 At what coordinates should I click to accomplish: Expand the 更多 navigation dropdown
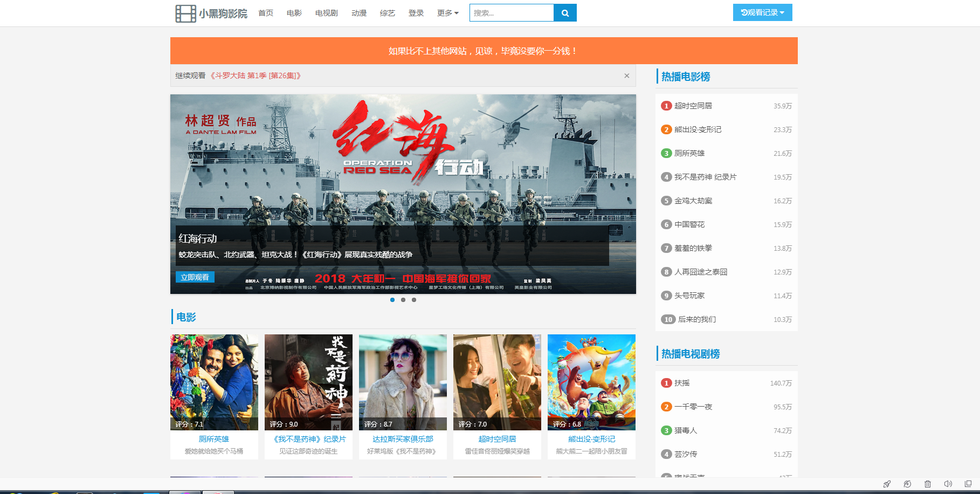(447, 13)
